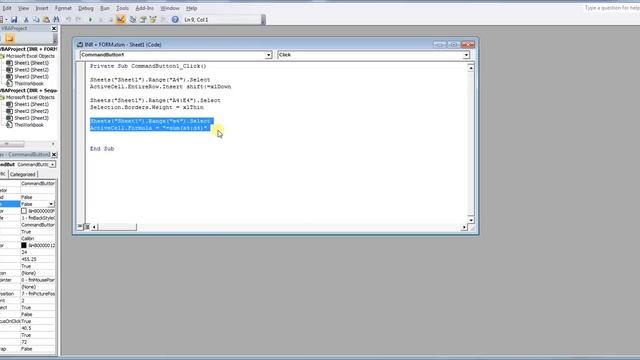Open the View menu

click(24, 8)
